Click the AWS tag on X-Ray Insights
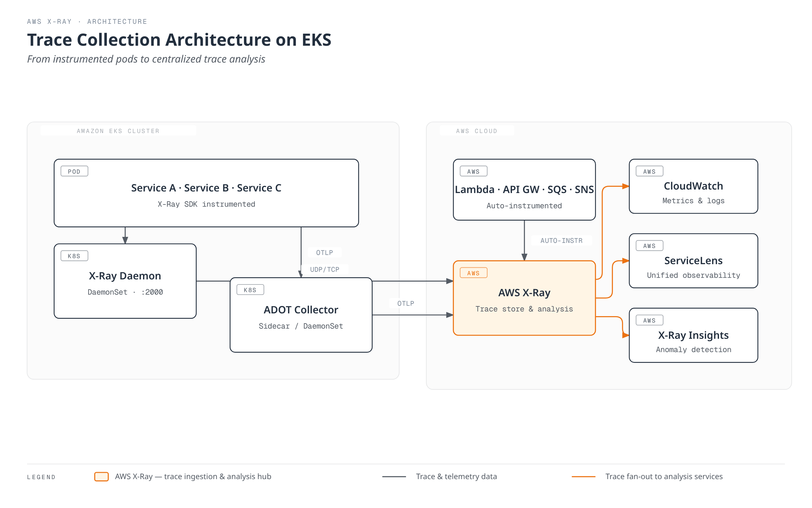This screenshot has height=508, width=812. point(650,321)
